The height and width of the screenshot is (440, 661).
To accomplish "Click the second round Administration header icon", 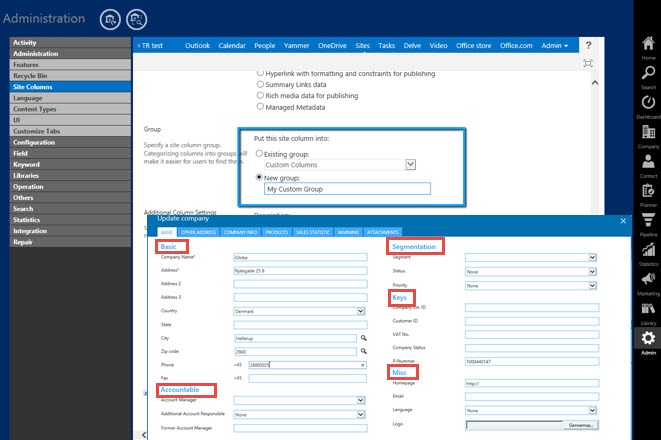I will click(137, 19).
